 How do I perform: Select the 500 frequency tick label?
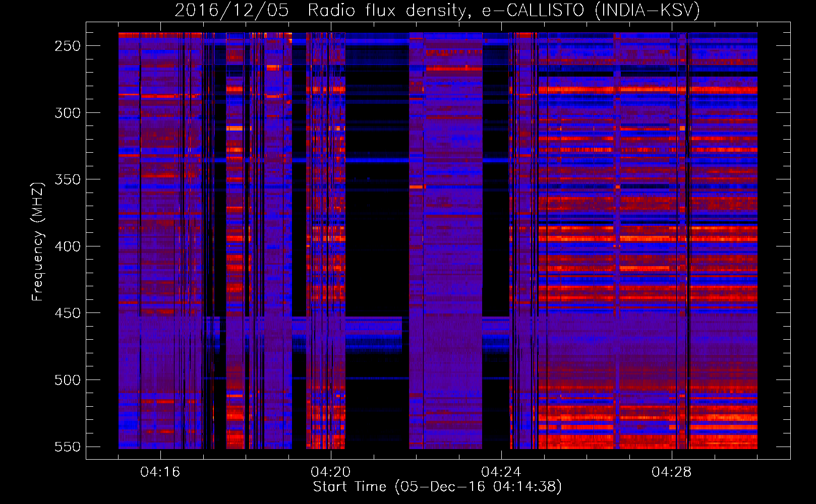coord(68,380)
